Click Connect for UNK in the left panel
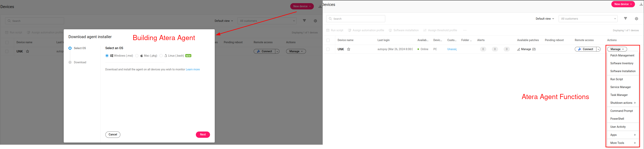 (264, 52)
